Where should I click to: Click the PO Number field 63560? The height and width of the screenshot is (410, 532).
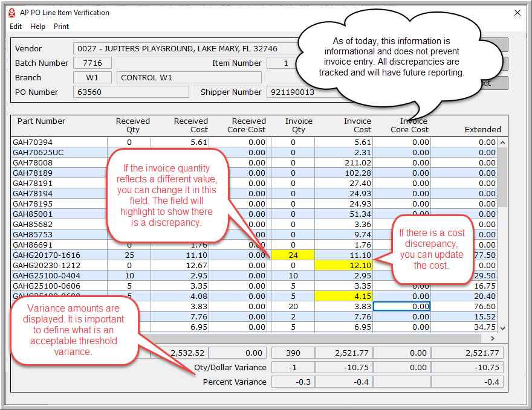(131, 92)
